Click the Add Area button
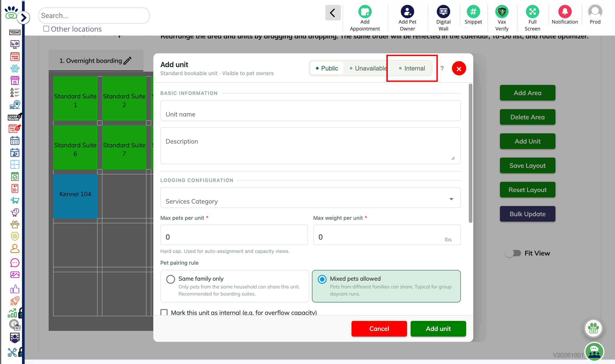 point(527,93)
